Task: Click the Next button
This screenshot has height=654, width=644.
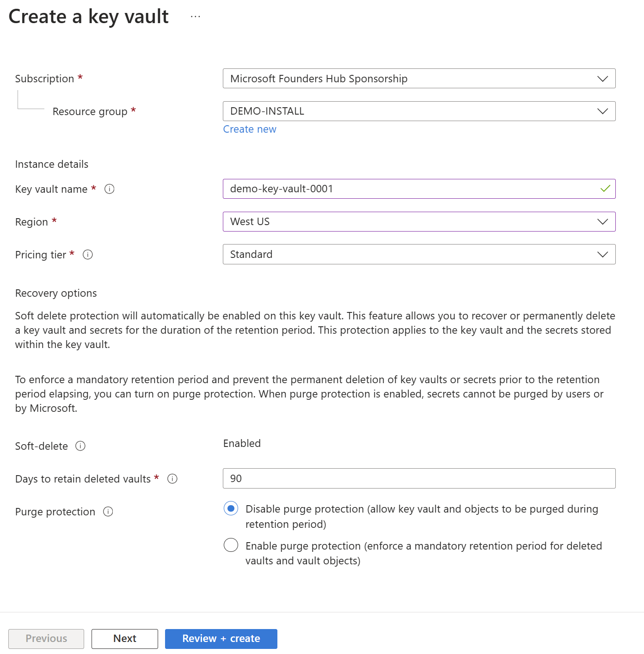Action: pyautogui.click(x=125, y=639)
